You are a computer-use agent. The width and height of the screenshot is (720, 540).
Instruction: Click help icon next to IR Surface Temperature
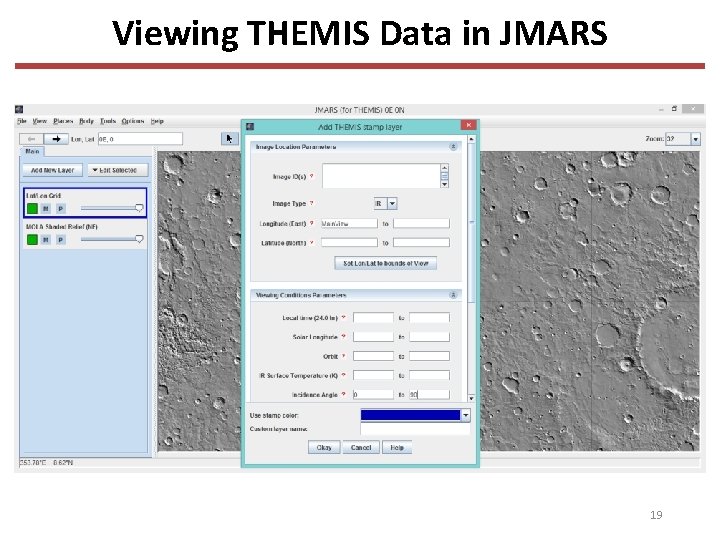click(x=343, y=375)
